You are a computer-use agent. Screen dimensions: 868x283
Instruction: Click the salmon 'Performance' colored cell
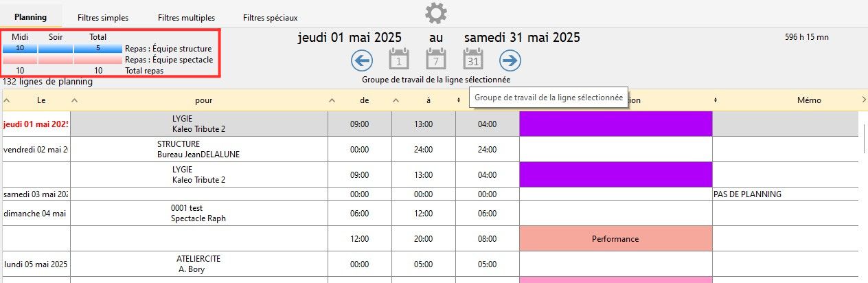(x=615, y=239)
